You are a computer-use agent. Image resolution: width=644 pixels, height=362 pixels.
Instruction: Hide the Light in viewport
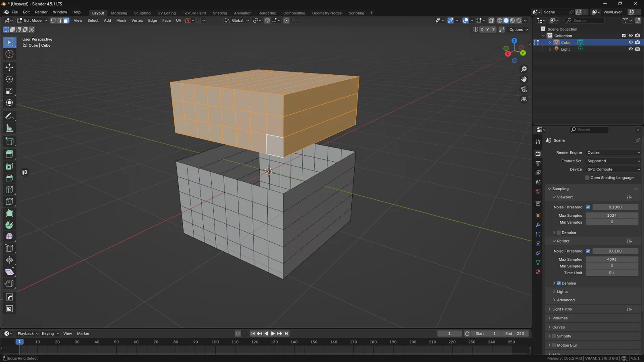click(x=631, y=49)
